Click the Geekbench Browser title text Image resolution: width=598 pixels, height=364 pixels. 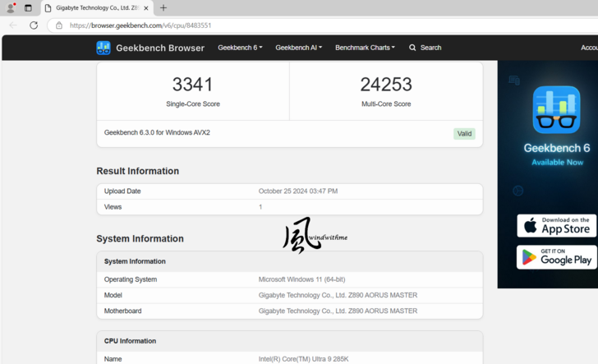[x=160, y=48]
